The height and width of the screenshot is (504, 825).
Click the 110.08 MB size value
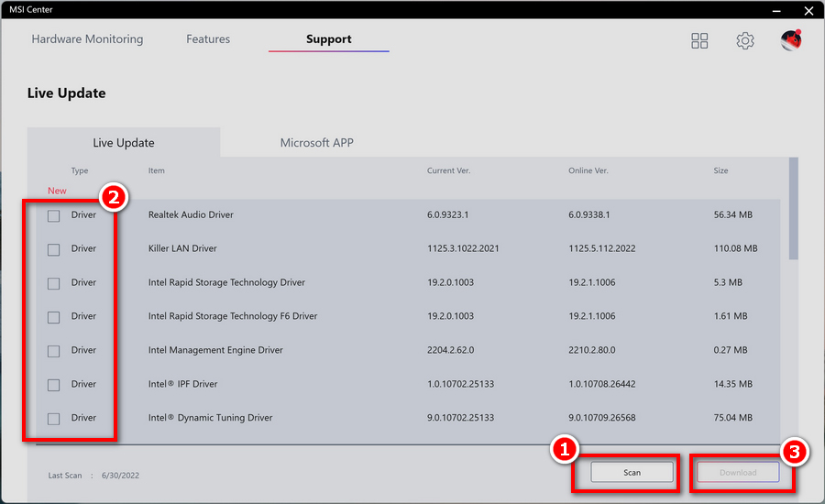coord(735,248)
